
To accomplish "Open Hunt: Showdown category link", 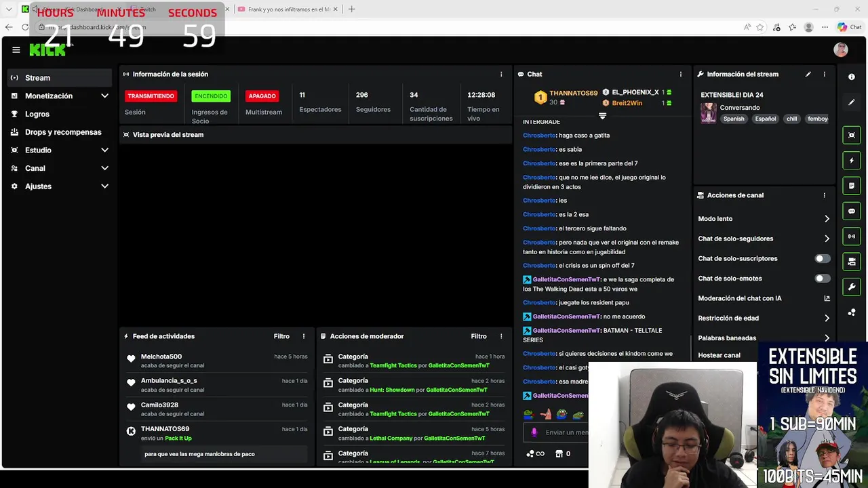I will [392, 390].
